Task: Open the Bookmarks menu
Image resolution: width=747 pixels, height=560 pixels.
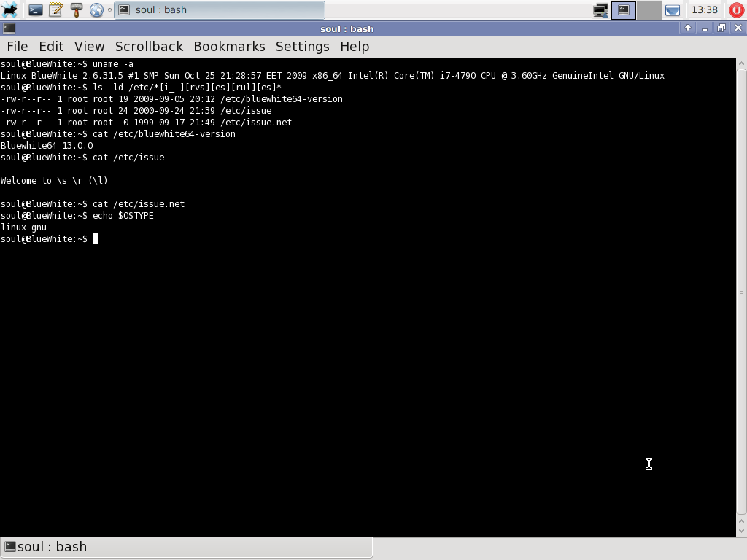Action: point(229,46)
